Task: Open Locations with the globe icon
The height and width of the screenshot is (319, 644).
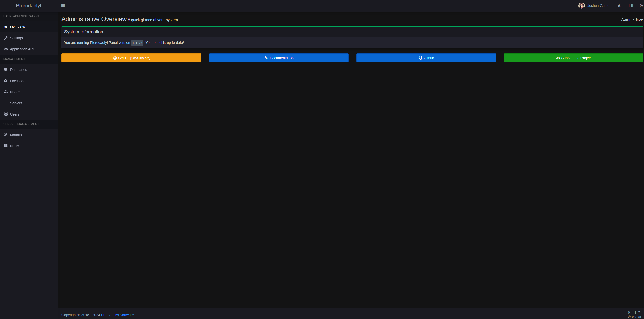Action: click(x=18, y=81)
